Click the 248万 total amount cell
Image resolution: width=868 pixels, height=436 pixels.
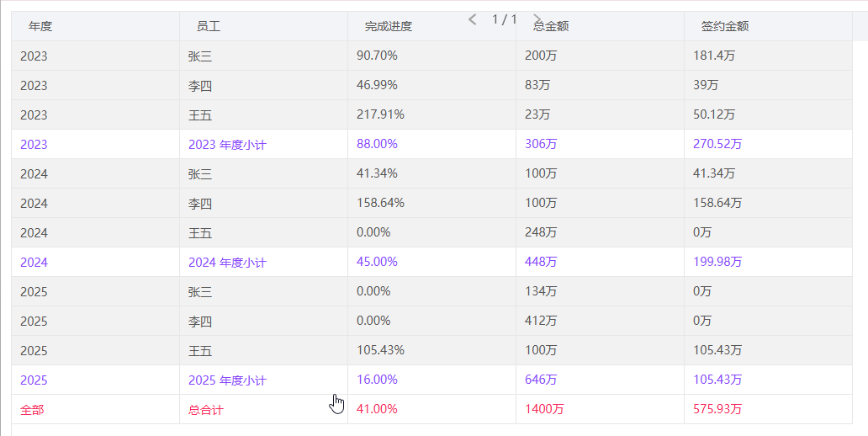(x=541, y=232)
